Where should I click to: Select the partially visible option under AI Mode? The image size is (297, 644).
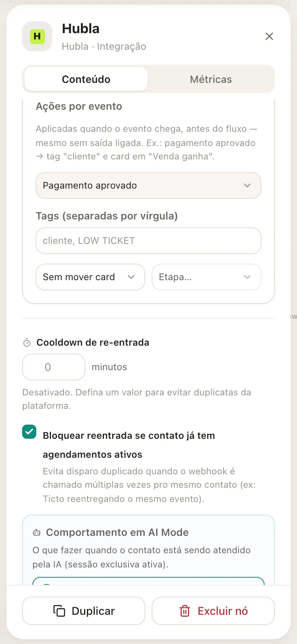148,581
